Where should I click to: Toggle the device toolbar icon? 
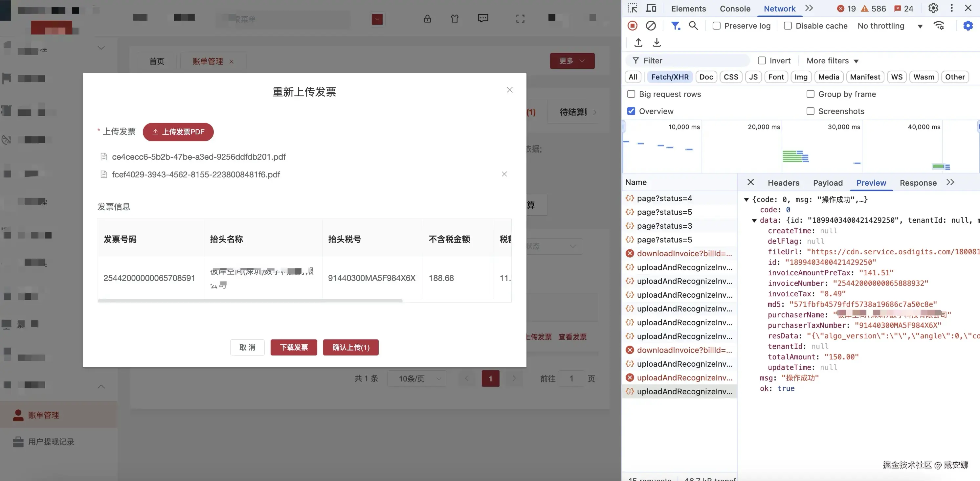point(651,8)
